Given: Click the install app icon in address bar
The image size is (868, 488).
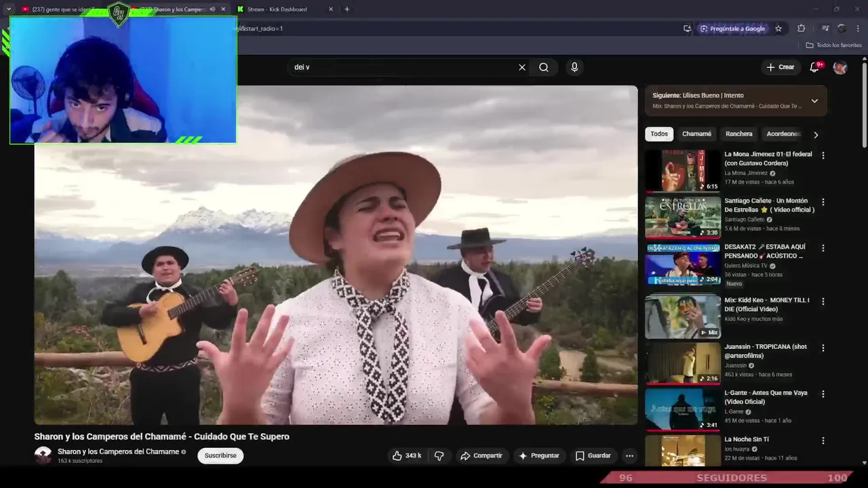Looking at the screenshot, I should point(687,28).
